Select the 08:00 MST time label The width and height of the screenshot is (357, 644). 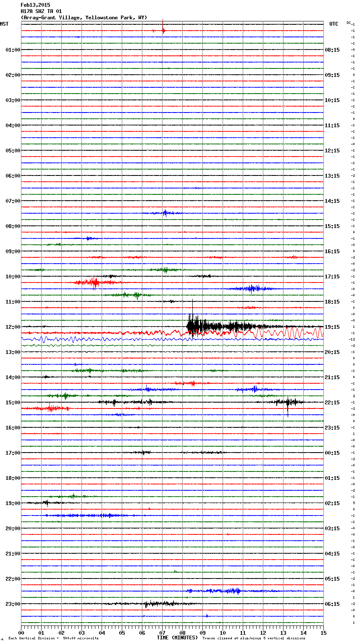tap(13, 226)
